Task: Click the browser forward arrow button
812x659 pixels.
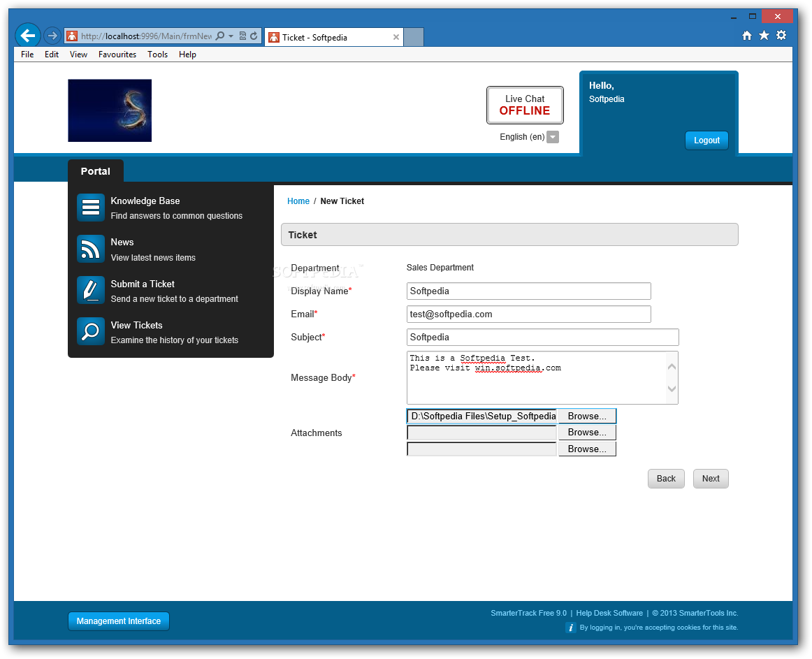Action: coord(52,36)
